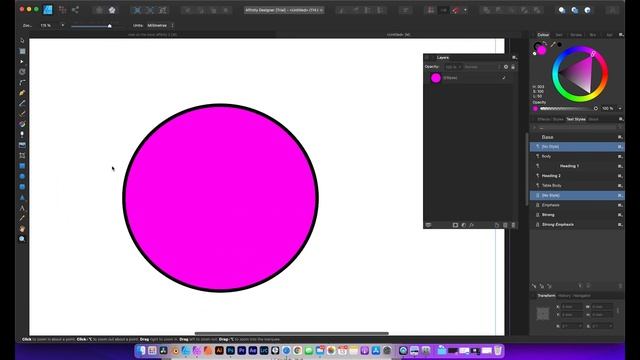The height and width of the screenshot is (360, 640).
Task: Select the Rectangle shape tool
Action: click(x=22, y=166)
